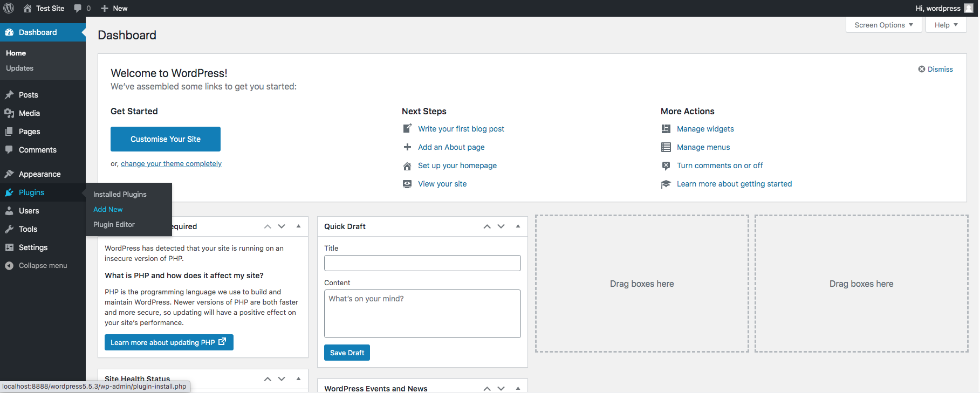Image resolution: width=980 pixels, height=393 pixels.
Task: Click the graduation cap icon beside Learn more
Action: (x=666, y=184)
